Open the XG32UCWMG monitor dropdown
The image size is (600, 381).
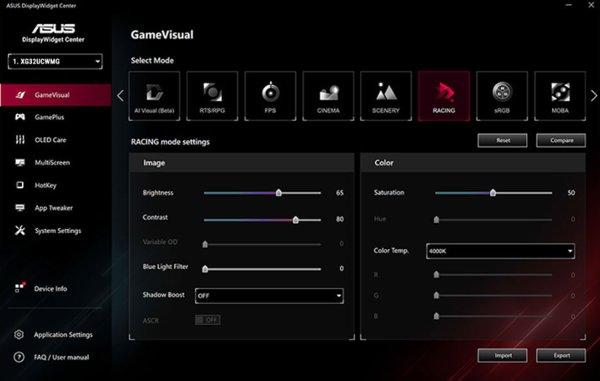55,62
